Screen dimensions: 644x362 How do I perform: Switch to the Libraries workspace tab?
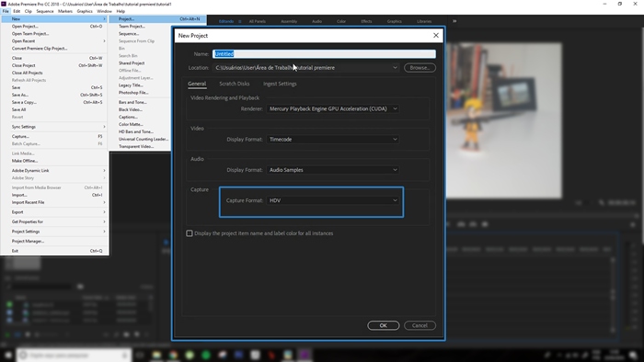pos(424,21)
